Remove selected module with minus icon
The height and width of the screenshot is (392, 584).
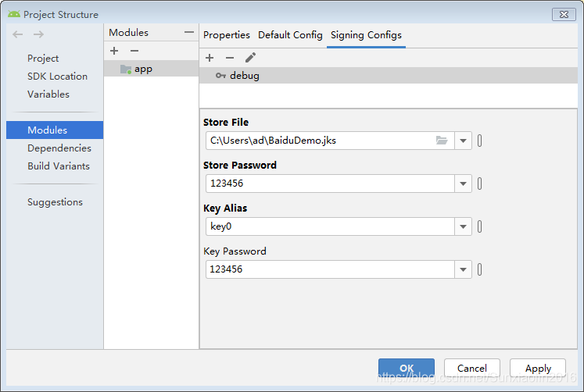click(x=134, y=51)
